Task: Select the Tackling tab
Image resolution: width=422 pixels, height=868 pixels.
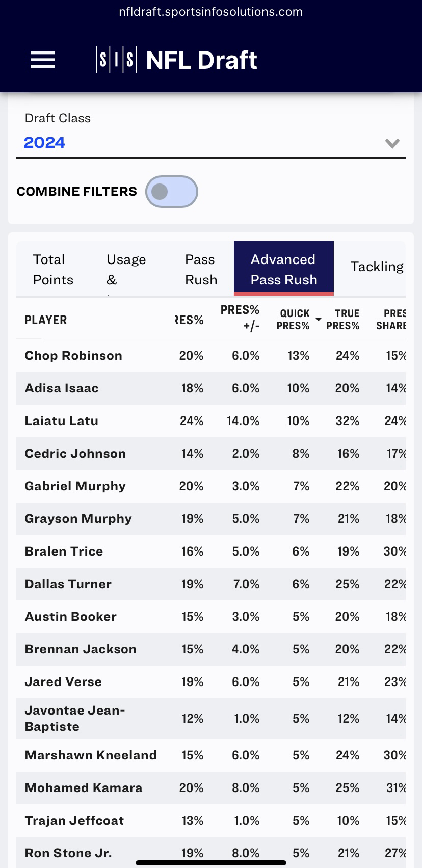Action: [x=376, y=267]
